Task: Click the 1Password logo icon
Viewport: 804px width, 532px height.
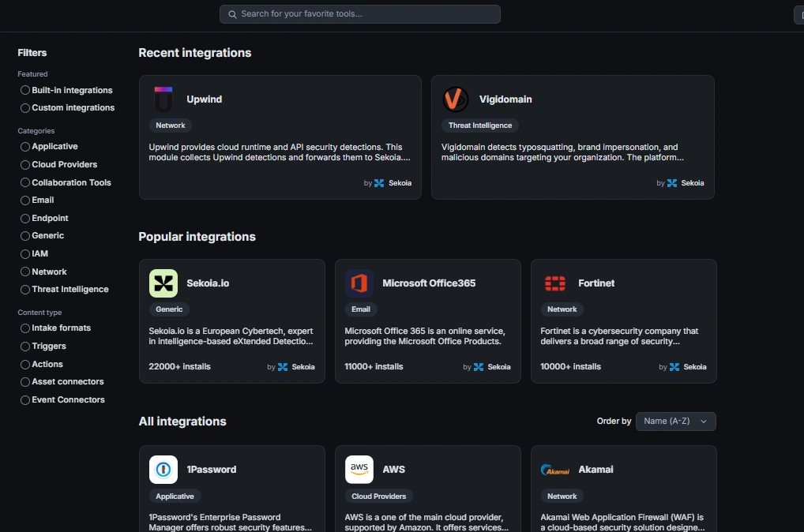Action: pos(163,470)
